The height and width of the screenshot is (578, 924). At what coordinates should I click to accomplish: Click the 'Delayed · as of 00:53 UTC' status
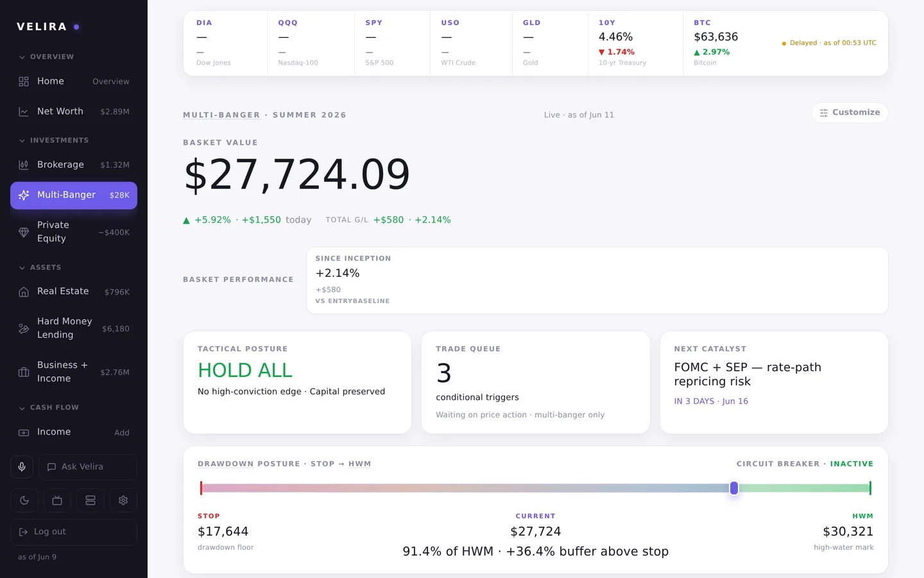pos(829,43)
